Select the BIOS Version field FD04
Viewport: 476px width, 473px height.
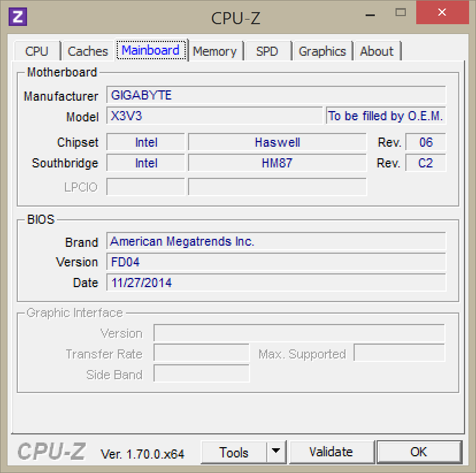click(x=276, y=262)
